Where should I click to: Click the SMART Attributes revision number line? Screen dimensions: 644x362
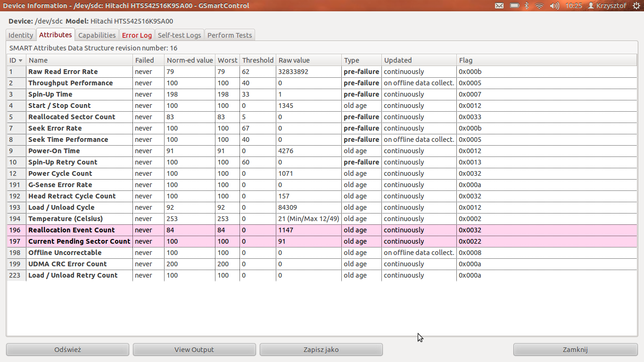click(93, 48)
